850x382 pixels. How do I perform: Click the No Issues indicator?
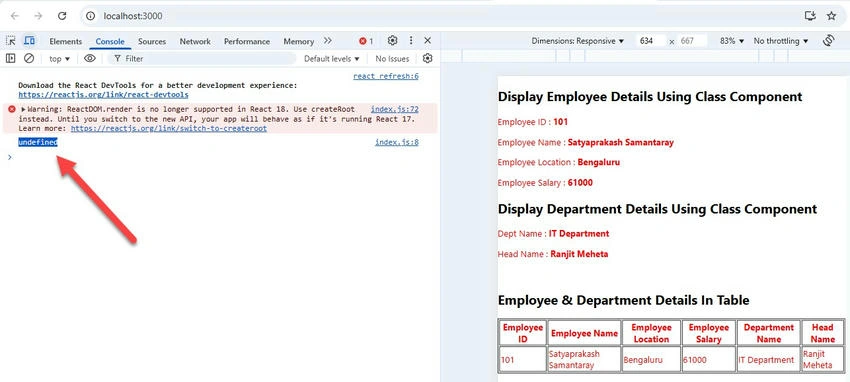click(x=392, y=59)
